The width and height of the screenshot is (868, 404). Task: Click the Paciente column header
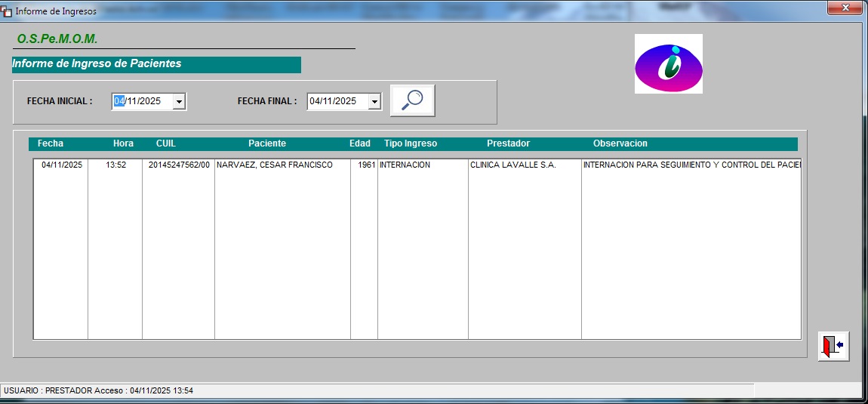point(267,143)
